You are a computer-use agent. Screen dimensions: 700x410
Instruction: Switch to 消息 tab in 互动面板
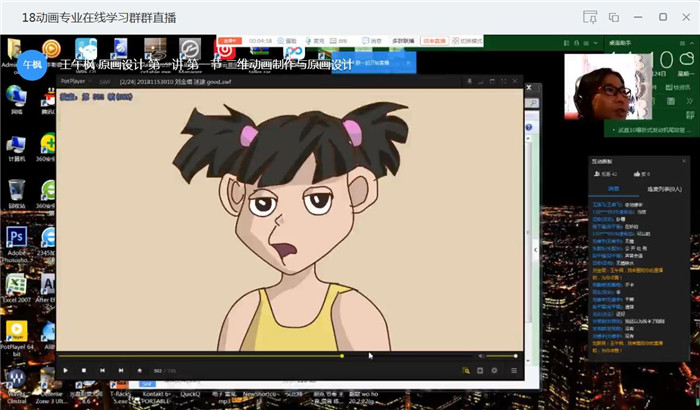tap(614, 189)
